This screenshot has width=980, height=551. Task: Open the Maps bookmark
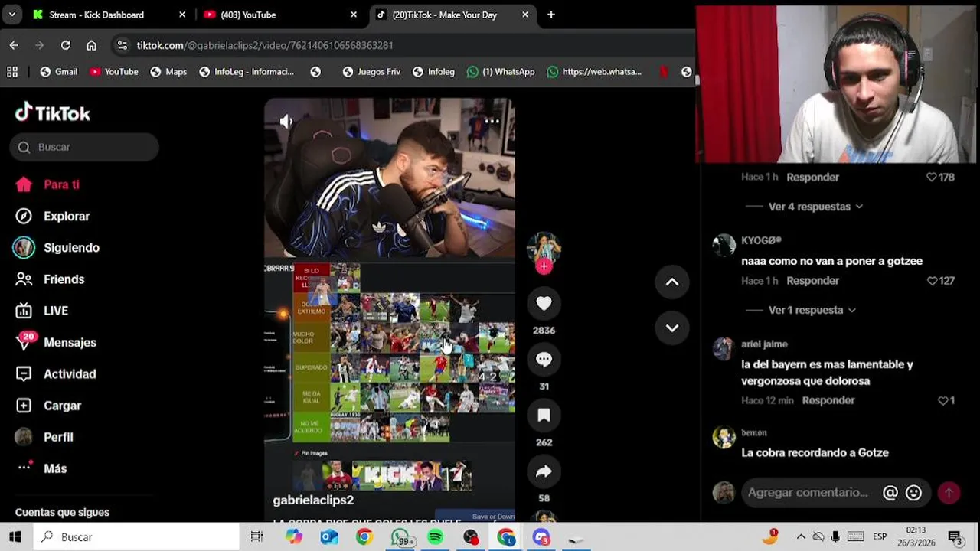pyautogui.click(x=168, y=72)
